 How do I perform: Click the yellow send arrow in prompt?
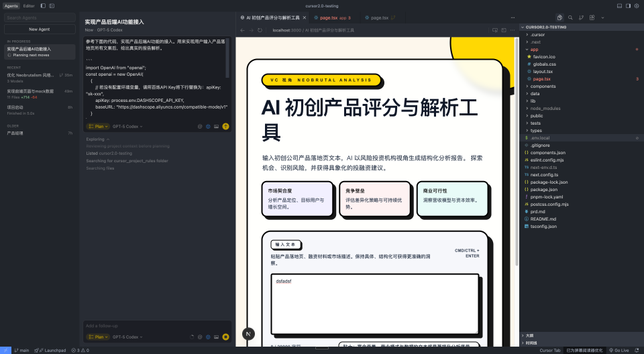coord(225,126)
